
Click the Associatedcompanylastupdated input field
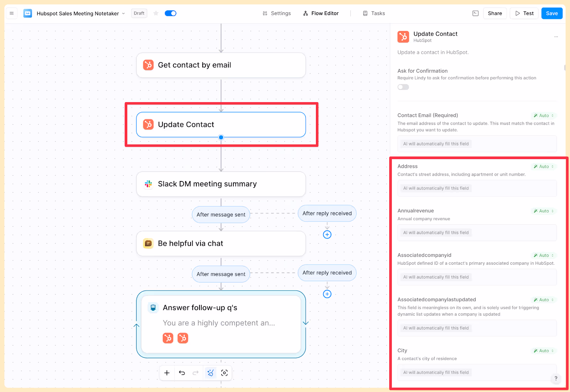coord(477,328)
